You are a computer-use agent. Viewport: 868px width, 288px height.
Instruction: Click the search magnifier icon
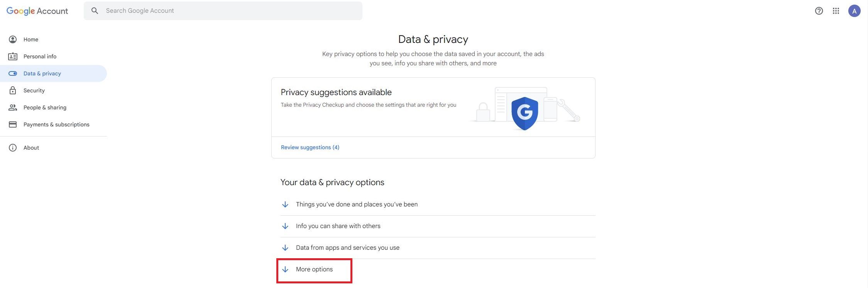[95, 10]
